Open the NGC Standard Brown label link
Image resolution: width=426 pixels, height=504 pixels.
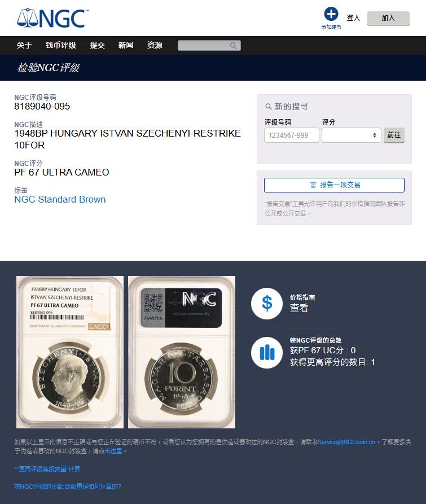point(60,200)
